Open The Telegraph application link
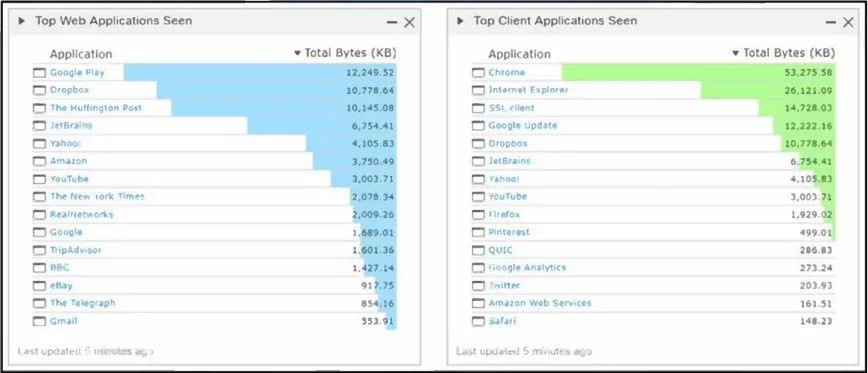The image size is (868, 373). click(82, 303)
